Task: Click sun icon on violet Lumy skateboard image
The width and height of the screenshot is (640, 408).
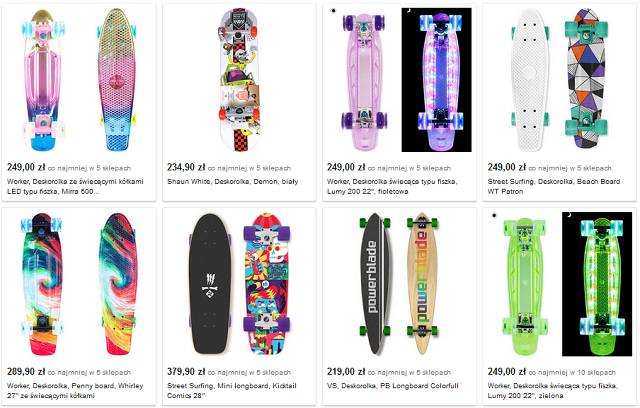Action: [x=331, y=12]
